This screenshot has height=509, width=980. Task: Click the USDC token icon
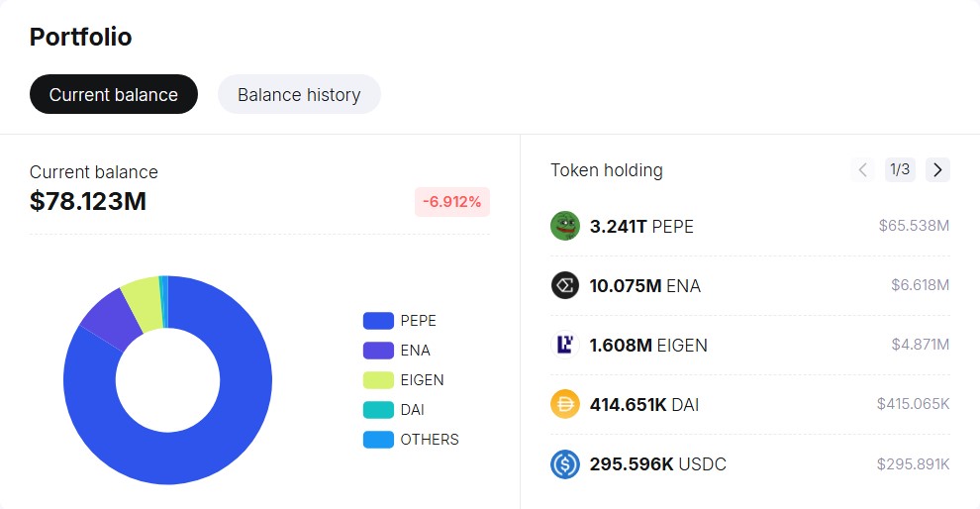564,463
